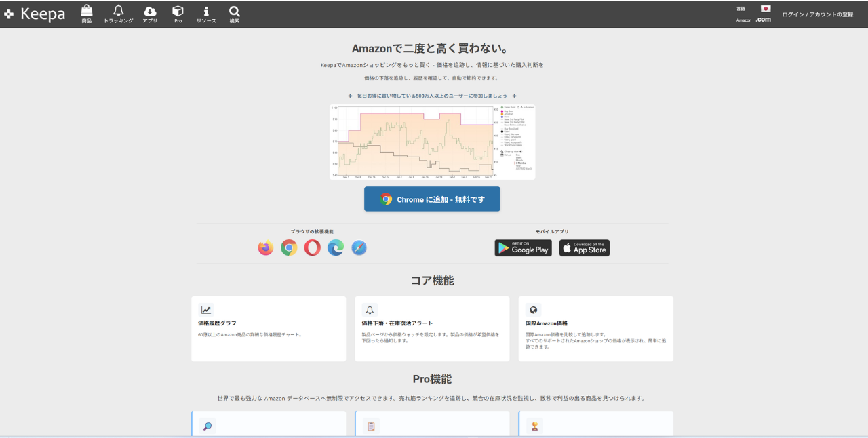
Task: Click the Firefox extension icon
Action: [x=266, y=248]
